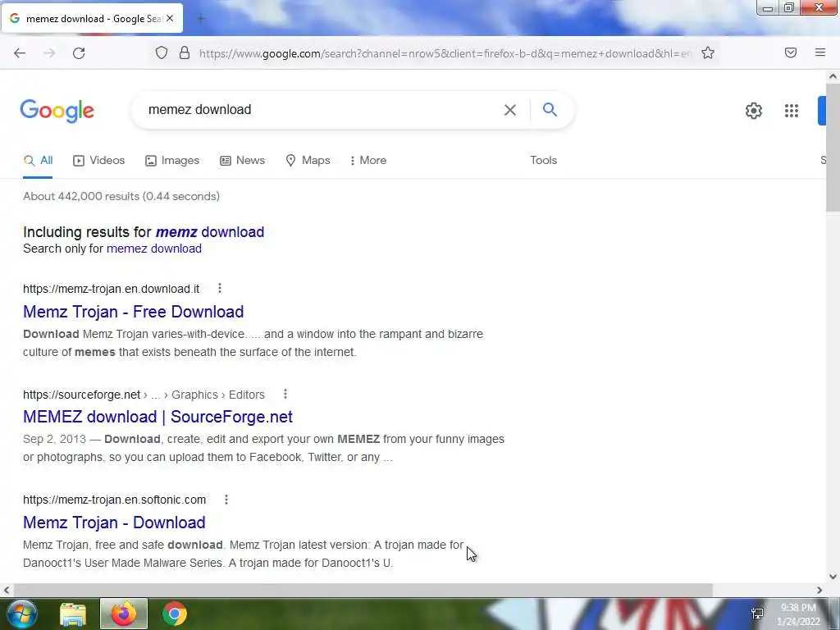Open 'Memz Trojan - Free Download' result
The image size is (840, 630).
(134, 312)
